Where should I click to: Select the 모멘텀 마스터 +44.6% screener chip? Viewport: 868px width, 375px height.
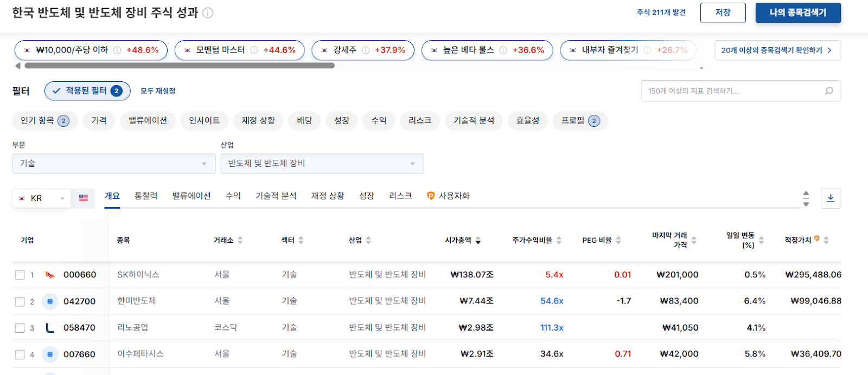tap(240, 50)
